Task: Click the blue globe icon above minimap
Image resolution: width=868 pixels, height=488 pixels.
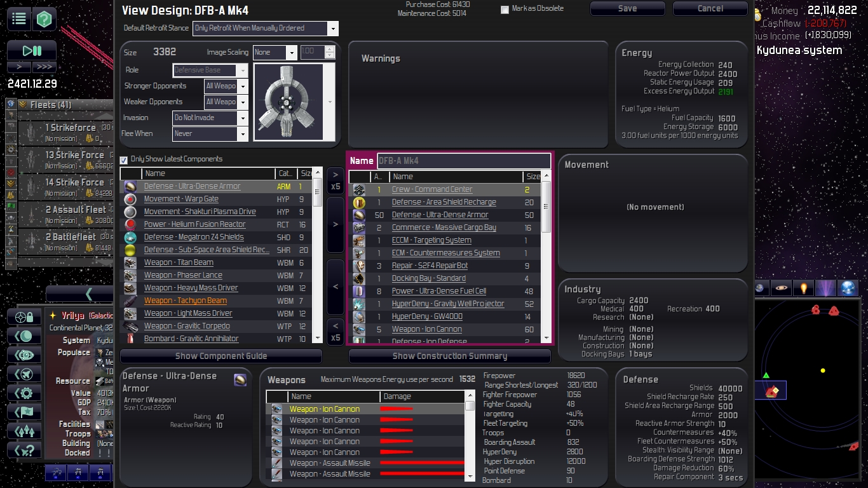Action: 848,288
